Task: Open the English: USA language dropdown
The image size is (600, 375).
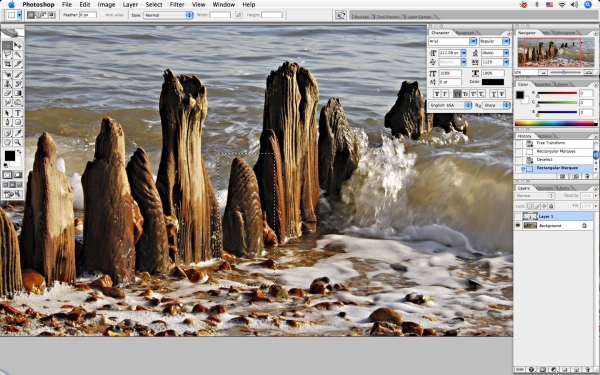Action: (450, 105)
